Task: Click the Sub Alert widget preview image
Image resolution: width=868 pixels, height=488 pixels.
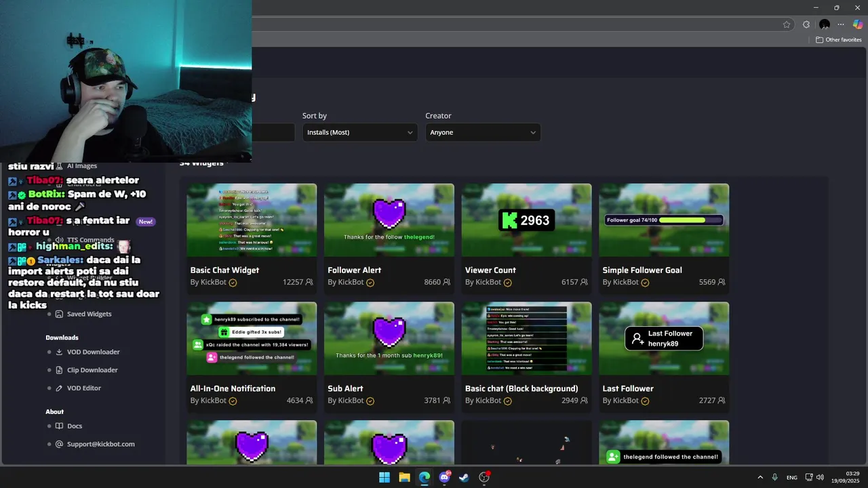Action: [x=389, y=338]
